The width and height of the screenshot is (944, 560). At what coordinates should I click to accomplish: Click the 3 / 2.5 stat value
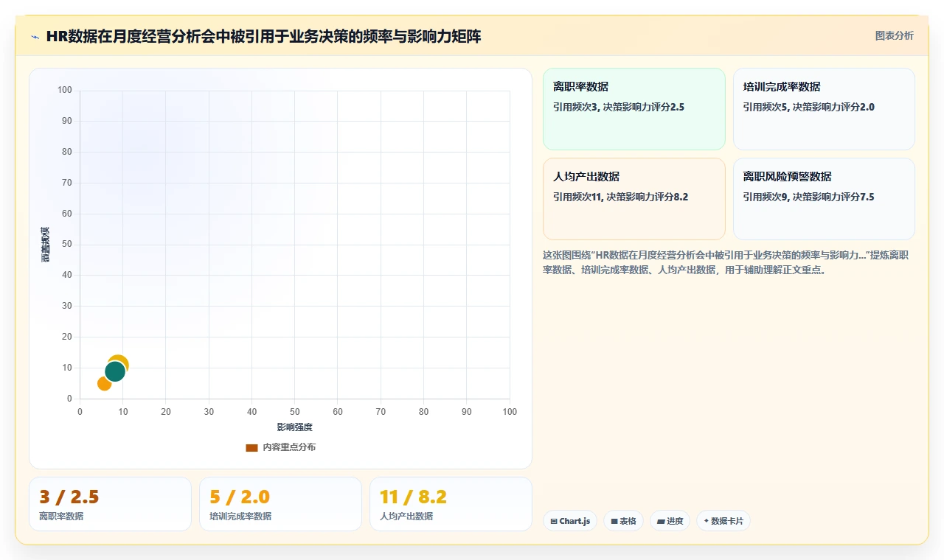[x=69, y=497]
